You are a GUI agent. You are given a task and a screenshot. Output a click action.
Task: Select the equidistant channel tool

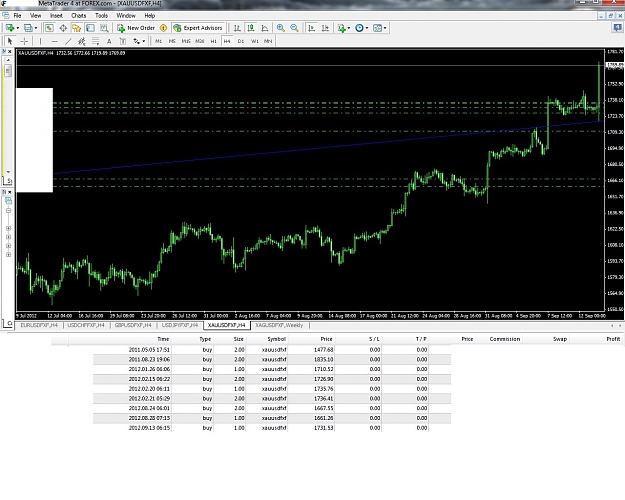[82, 41]
